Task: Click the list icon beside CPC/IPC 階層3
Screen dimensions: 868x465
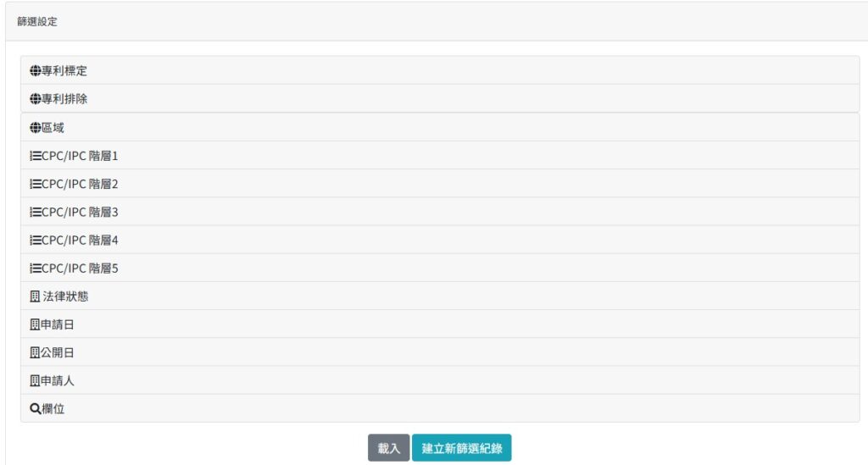Action: click(x=36, y=212)
